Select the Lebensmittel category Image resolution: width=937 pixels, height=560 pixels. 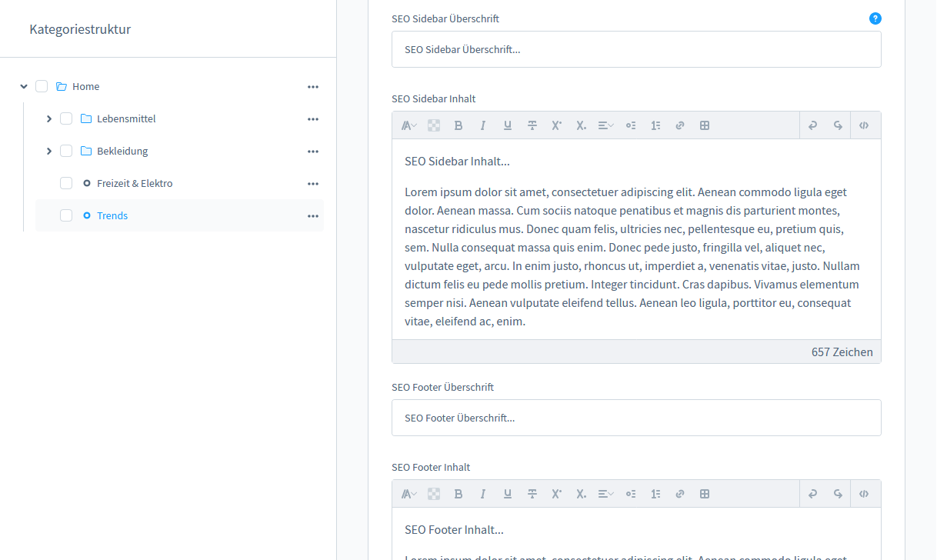pyautogui.click(x=126, y=118)
